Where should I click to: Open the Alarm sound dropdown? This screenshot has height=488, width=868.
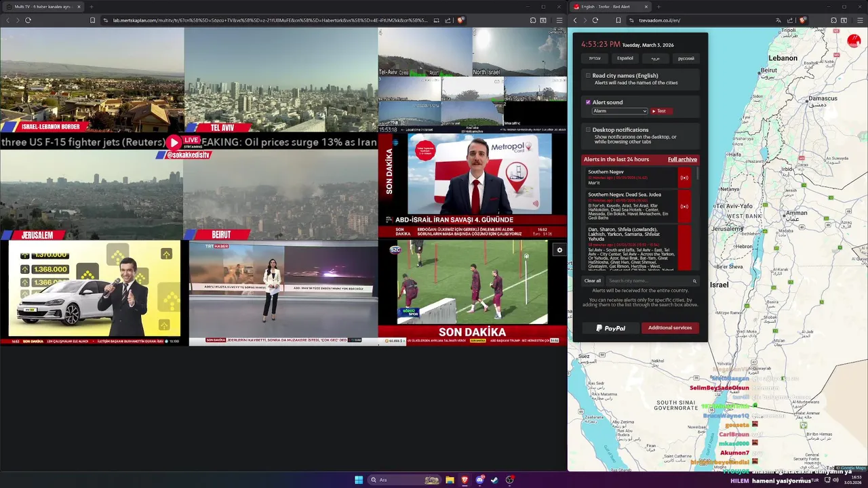(620, 111)
